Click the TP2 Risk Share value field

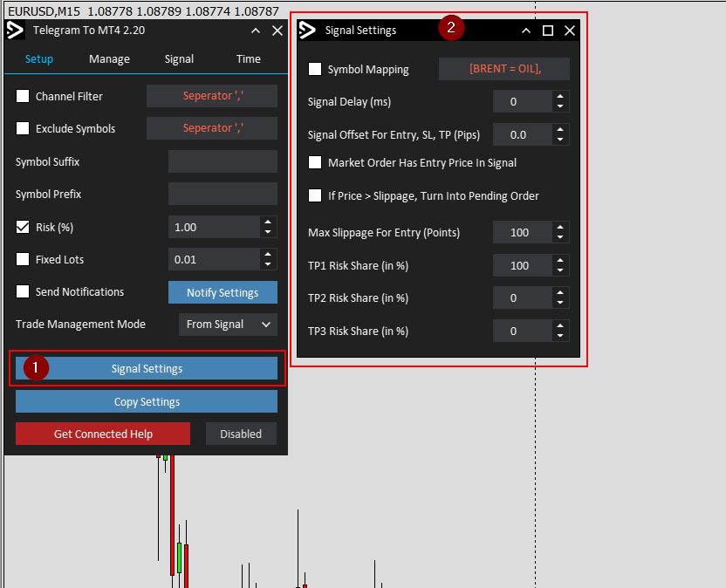[x=523, y=297]
